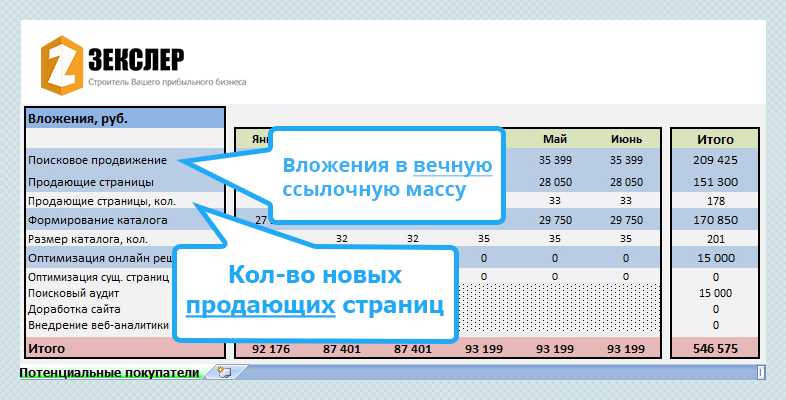The width and height of the screenshot is (786, 400).
Task: Select Оптимизация онлайн total 15 000
Action: [715, 258]
